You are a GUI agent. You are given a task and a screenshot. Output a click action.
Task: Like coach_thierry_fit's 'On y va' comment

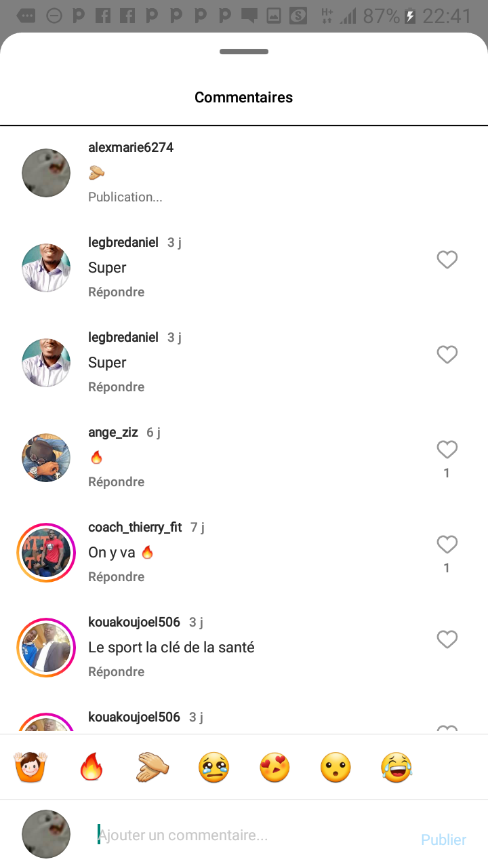(x=447, y=545)
